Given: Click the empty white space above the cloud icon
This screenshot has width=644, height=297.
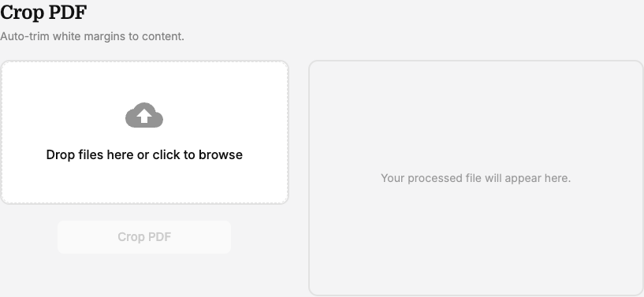Looking at the screenshot, I should coord(144,81).
